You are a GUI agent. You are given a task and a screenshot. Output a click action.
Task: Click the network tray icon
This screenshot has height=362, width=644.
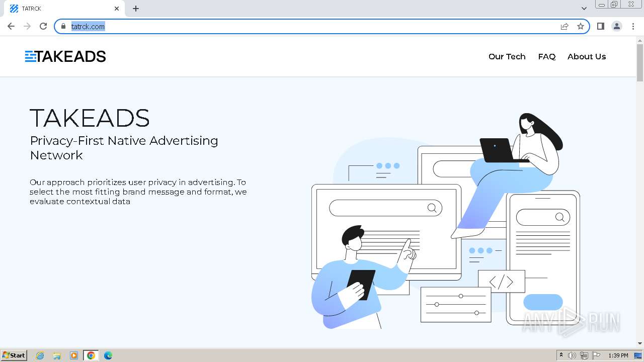pyautogui.click(x=584, y=355)
